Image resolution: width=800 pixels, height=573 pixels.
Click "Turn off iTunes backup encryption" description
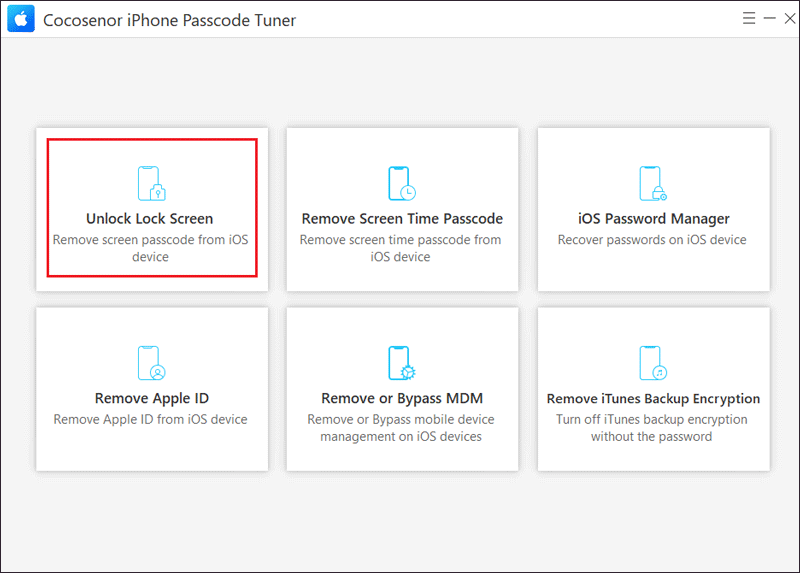[x=652, y=419]
